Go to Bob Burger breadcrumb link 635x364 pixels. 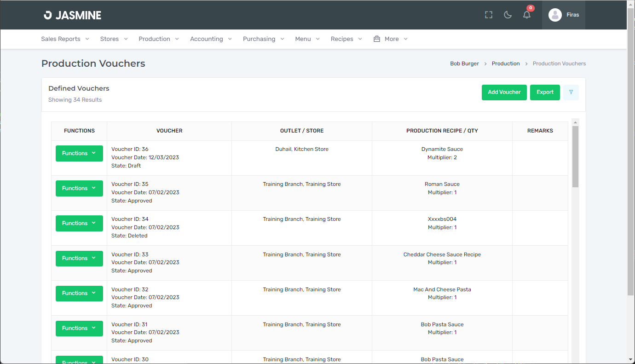464,64
